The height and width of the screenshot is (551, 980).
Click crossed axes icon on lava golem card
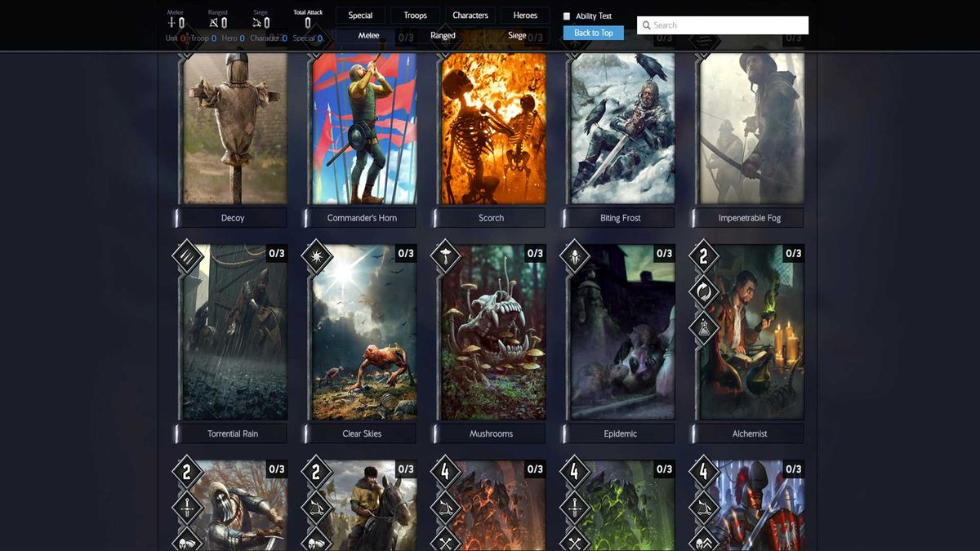[x=445, y=541]
